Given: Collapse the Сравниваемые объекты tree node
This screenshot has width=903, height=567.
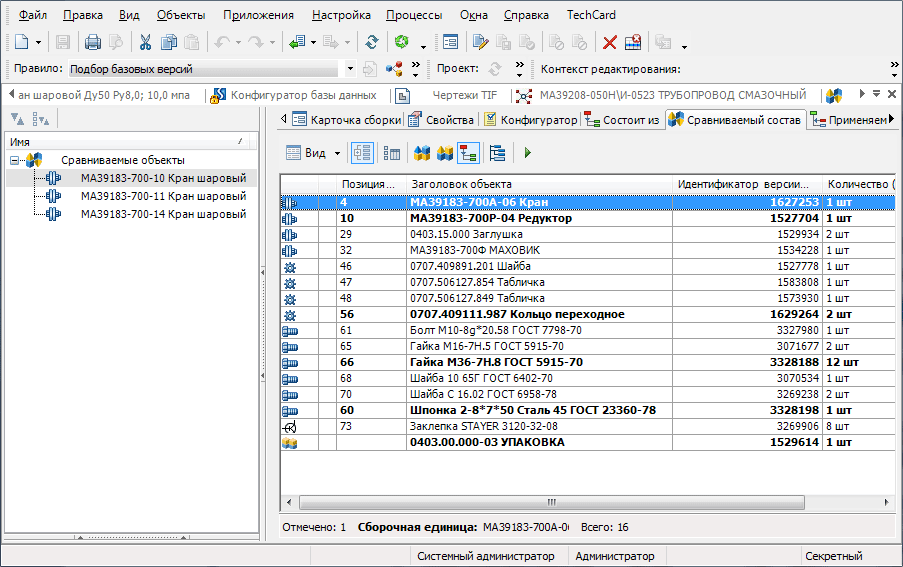Looking at the screenshot, I should (15, 160).
